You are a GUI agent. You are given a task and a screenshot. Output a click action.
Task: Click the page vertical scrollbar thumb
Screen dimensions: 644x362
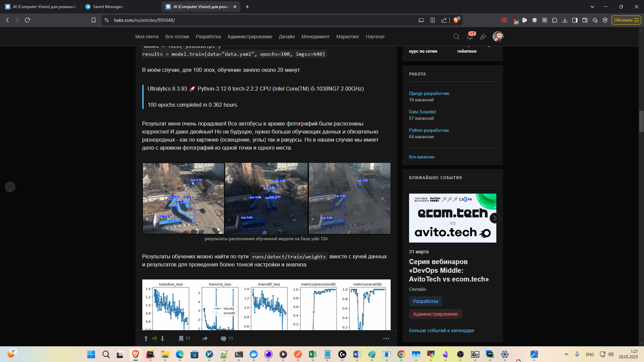coord(641,121)
